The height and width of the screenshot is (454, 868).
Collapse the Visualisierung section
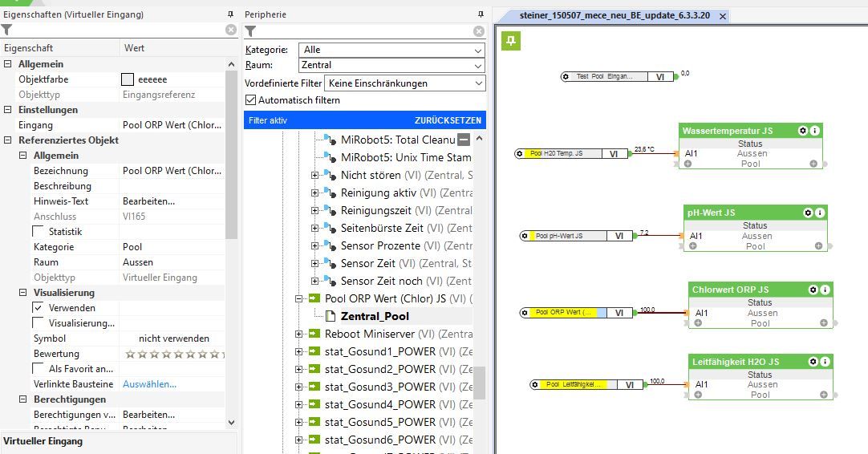[x=22, y=292]
